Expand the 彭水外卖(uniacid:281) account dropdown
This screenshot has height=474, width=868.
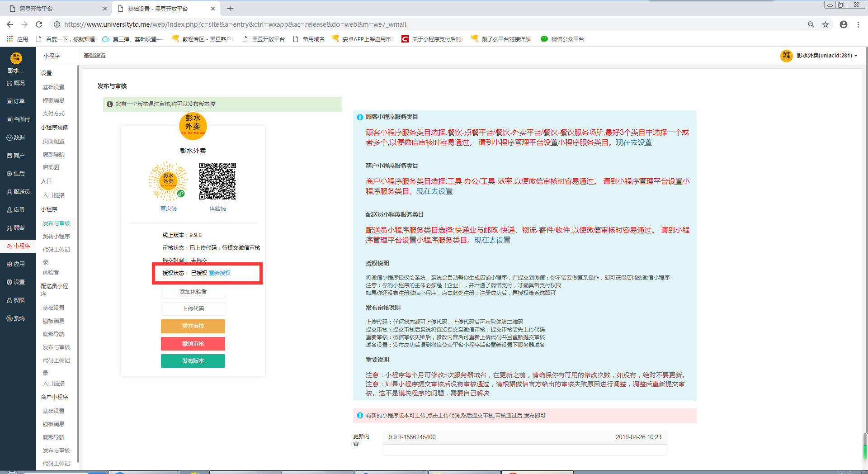[819, 56]
